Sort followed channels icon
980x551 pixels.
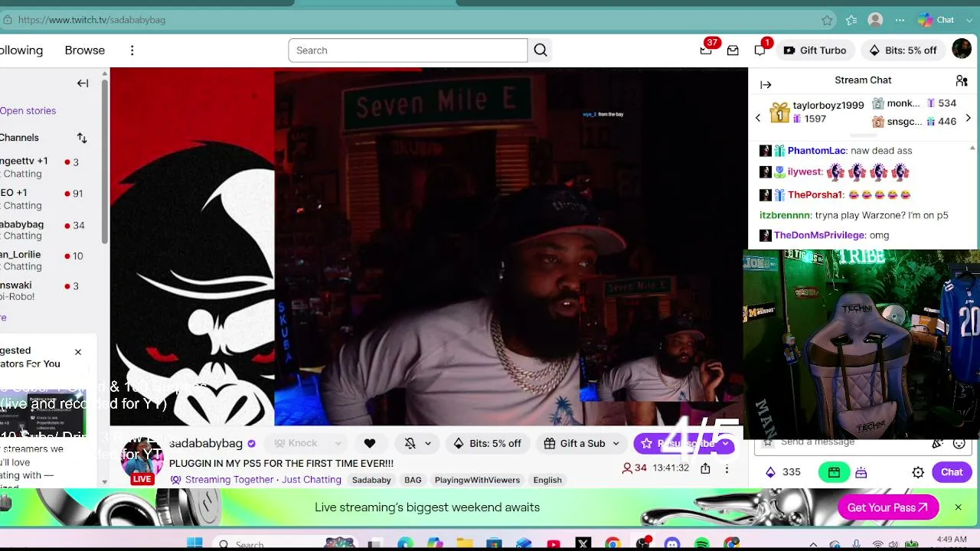[82, 138]
